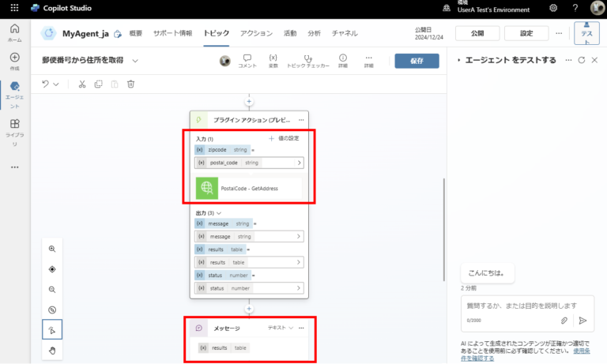Expand the topic name dropdown chevron
The width and height of the screenshot is (607, 364).
click(x=135, y=61)
